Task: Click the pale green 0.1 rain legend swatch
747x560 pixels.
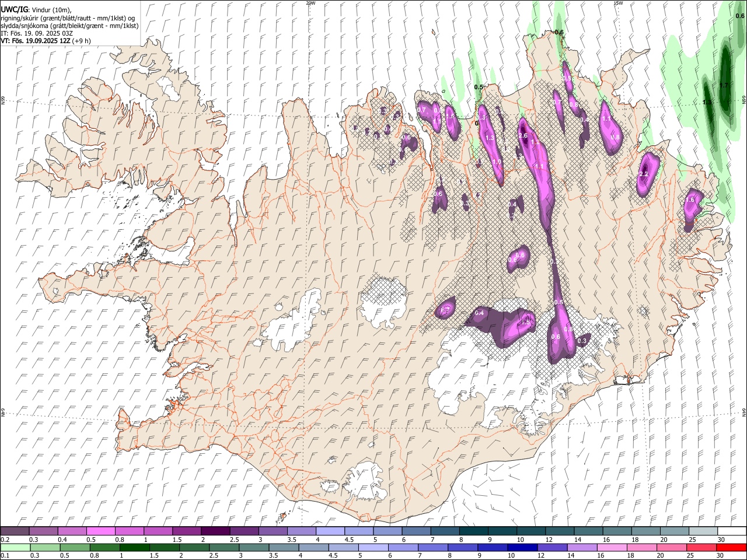Action: [x=15, y=548]
